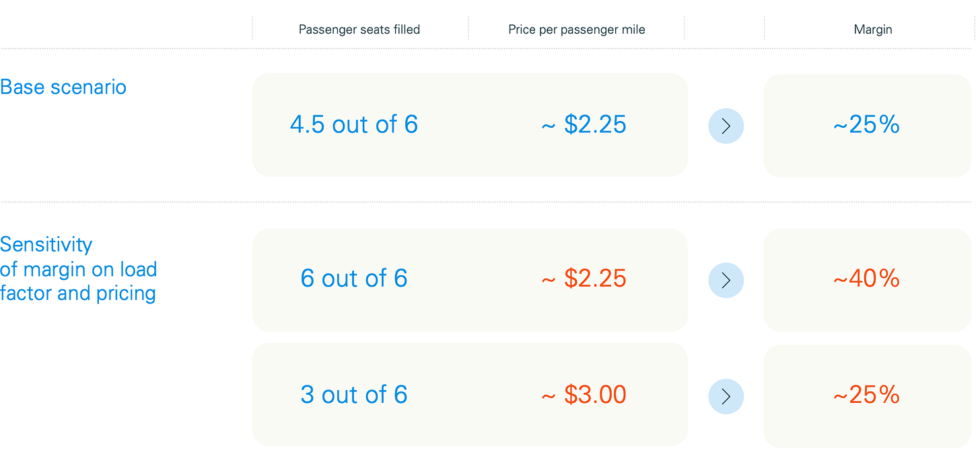This screenshot has width=980, height=454.
Task: Select the '3 out of 6' value
Action: (354, 395)
